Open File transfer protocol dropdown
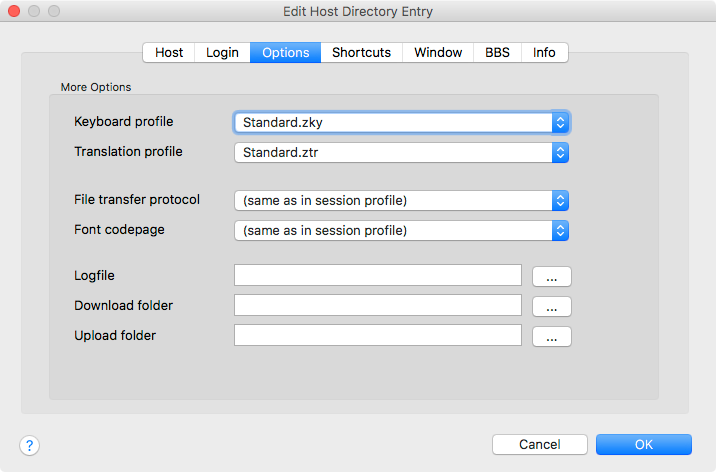 pos(401,201)
